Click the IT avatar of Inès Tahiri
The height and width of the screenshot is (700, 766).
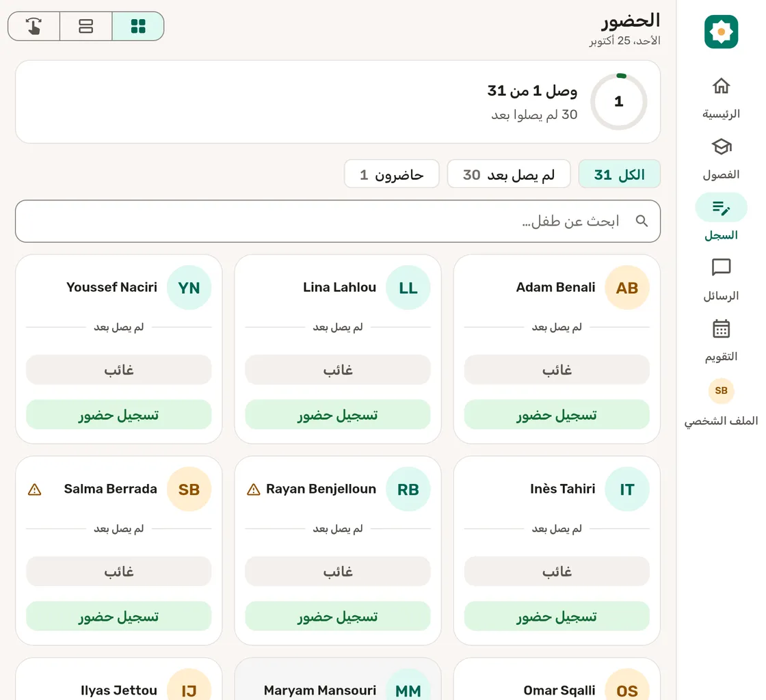[x=627, y=489]
